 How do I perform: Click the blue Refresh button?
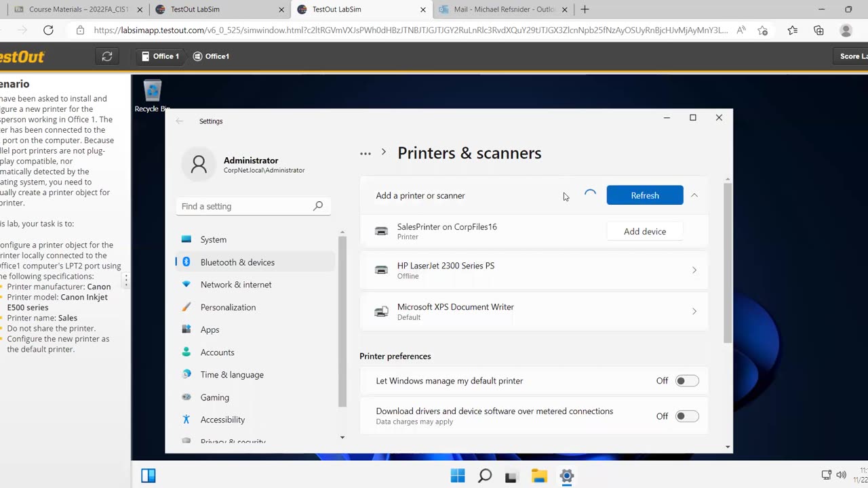pos(645,195)
